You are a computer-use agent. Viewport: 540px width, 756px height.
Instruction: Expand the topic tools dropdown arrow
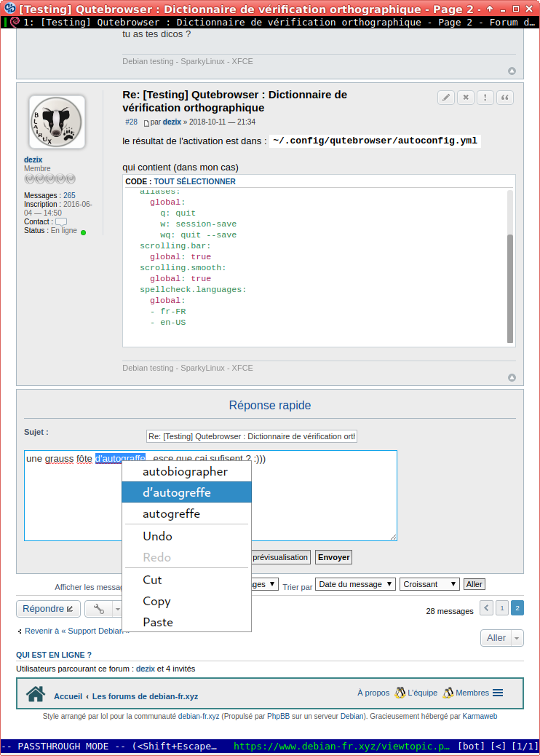coord(117,609)
